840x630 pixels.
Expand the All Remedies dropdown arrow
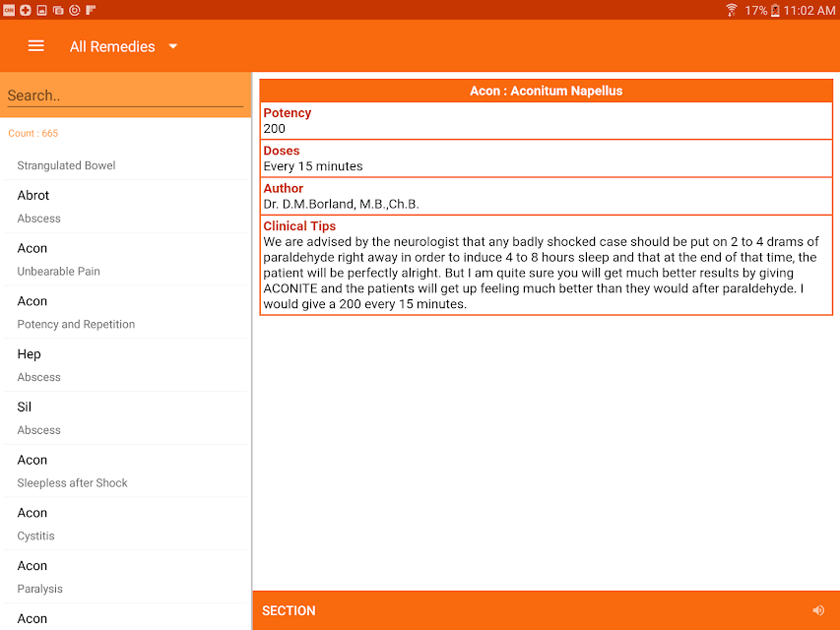point(173,46)
